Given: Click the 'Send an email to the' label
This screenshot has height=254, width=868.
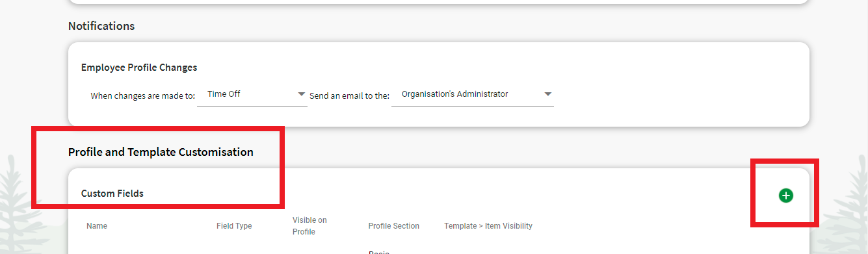Looking at the screenshot, I should coord(349,95).
